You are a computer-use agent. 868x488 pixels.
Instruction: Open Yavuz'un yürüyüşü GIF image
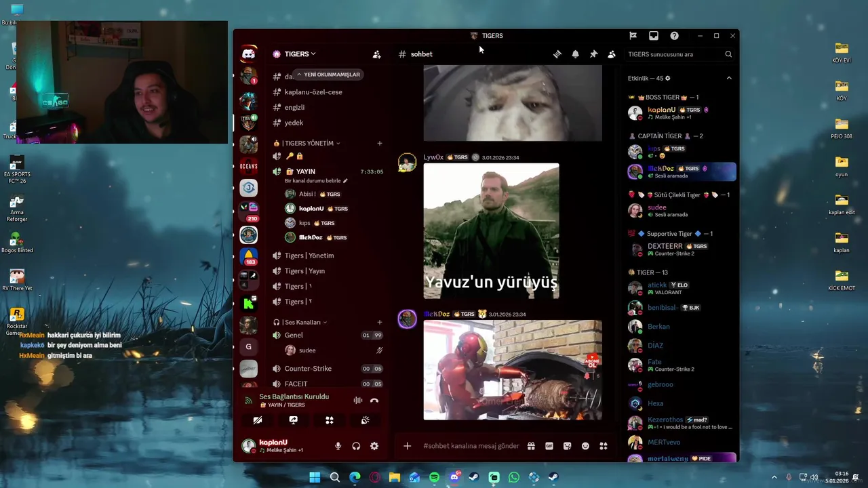click(x=492, y=231)
